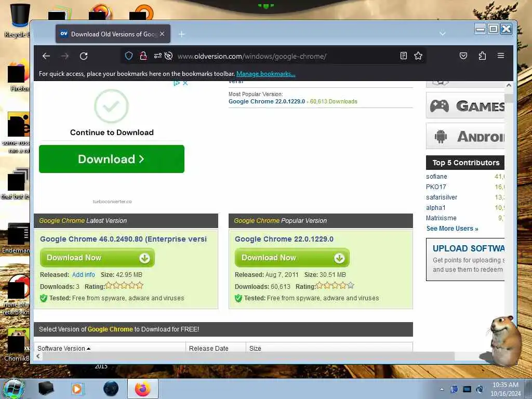Click the horizontal scrollbar left arrow

pyautogui.click(x=38, y=356)
